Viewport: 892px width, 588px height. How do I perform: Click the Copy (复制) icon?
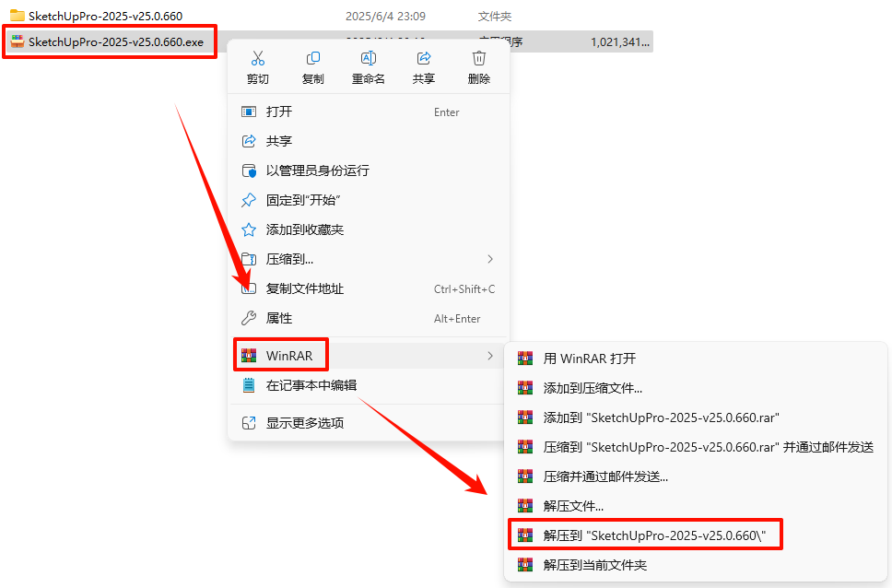(x=313, y=58)
